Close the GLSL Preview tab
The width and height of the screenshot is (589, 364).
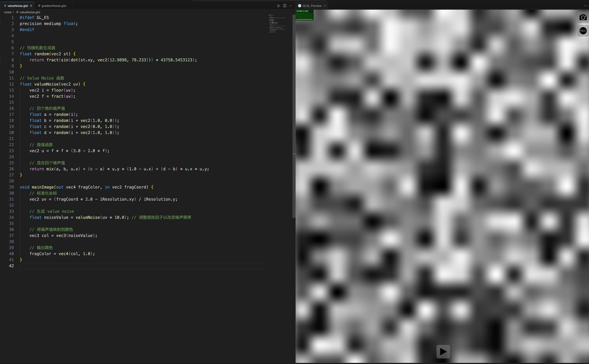[x=324, y=6]
